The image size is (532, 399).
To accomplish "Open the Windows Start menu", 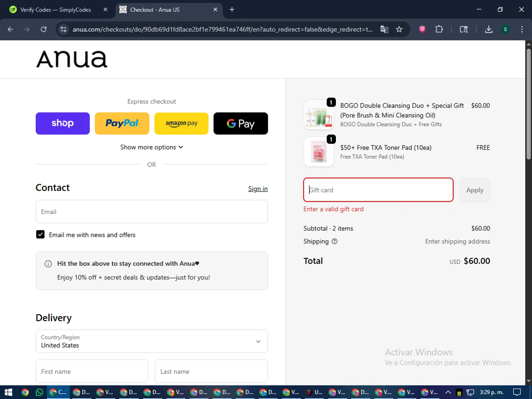I will tap(8, 392).
